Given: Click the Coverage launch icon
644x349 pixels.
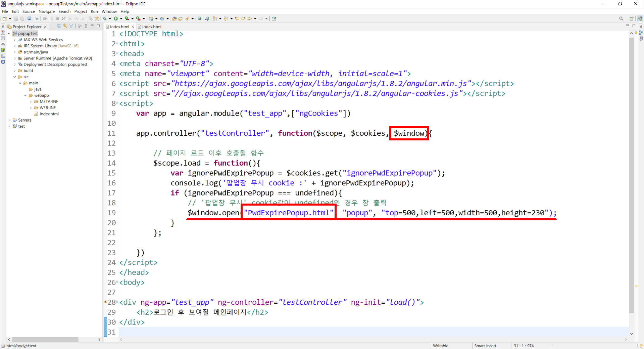Looking at the screenshot, I should (127, 18).
